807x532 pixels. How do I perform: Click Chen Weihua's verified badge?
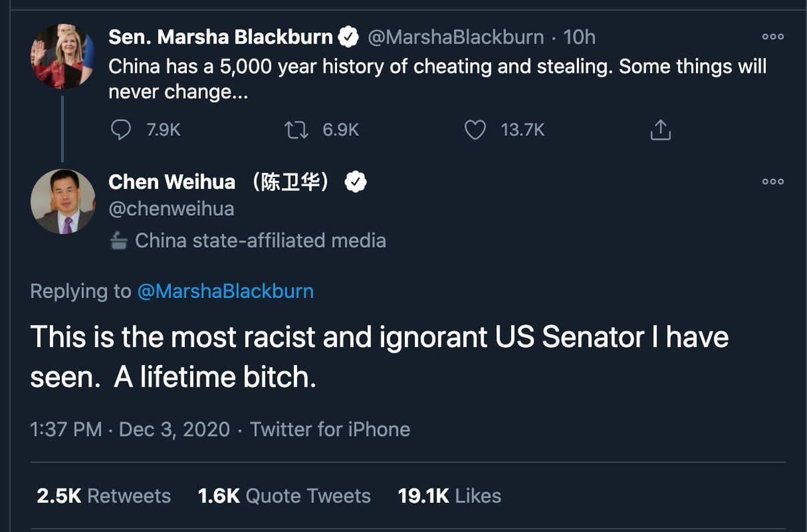pos(354,182)
